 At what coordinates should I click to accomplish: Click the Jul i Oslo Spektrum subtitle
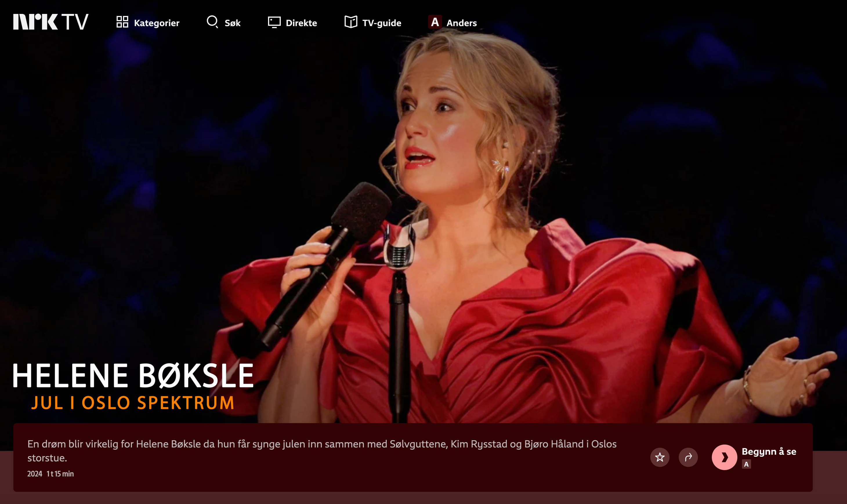[133, 403]
